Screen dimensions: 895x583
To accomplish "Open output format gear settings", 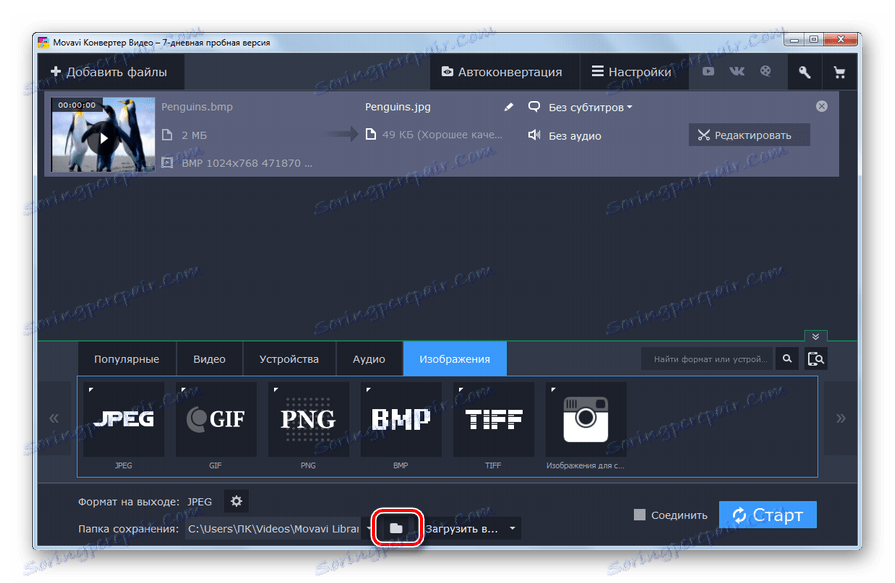I will [x=236, y=501].
